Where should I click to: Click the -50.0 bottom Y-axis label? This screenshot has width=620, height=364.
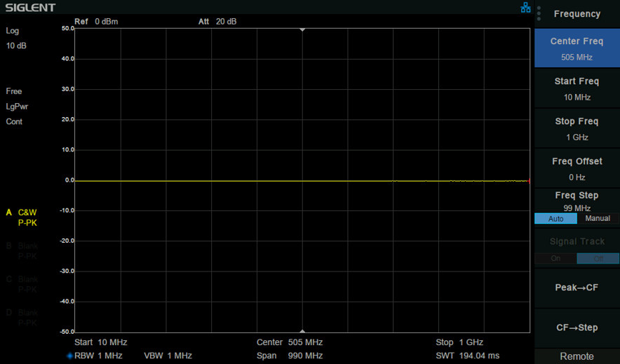[x=67, y=332]
